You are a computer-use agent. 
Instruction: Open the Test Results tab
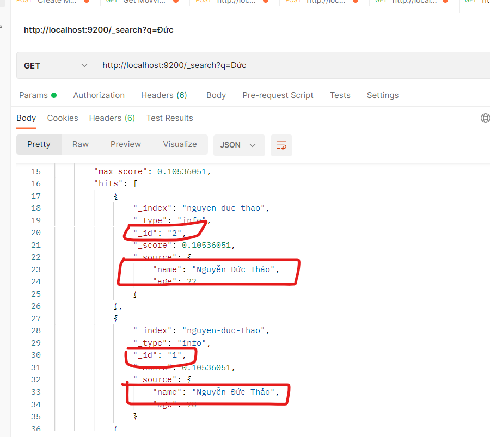click(x=170, y=118)
